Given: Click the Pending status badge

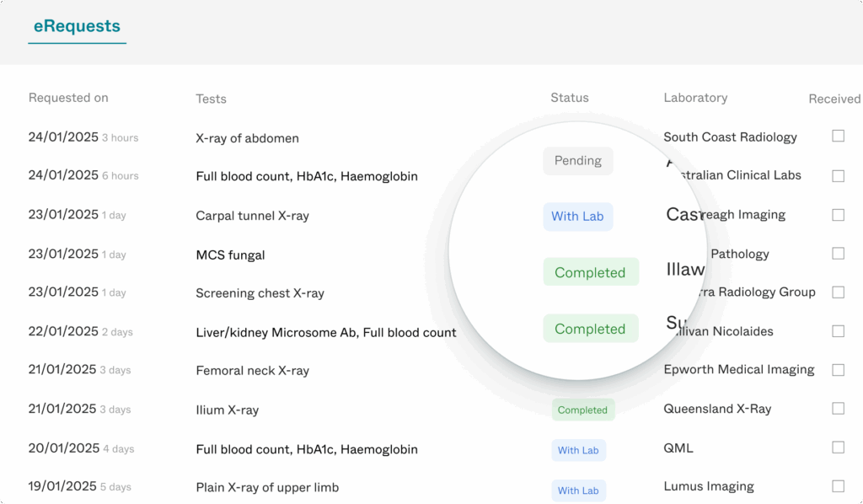Looking at the screenshot, I should point(577,161).
